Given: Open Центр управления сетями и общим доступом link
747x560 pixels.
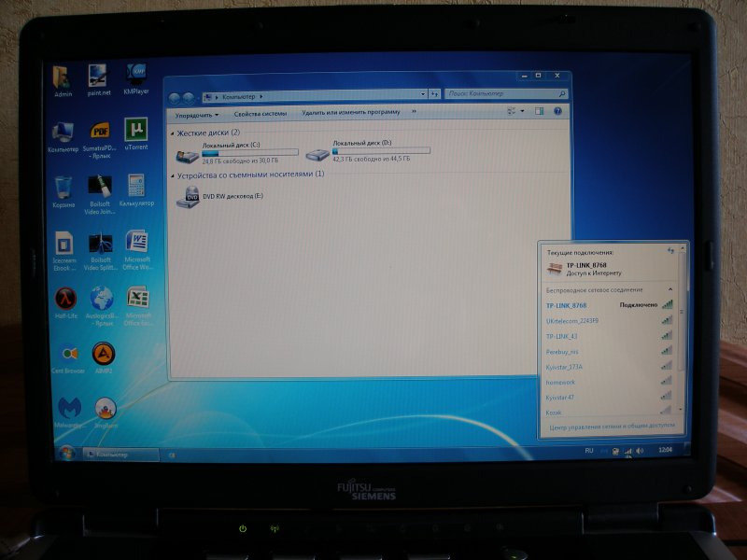Looking at the screenshot, I should point(612,427).
